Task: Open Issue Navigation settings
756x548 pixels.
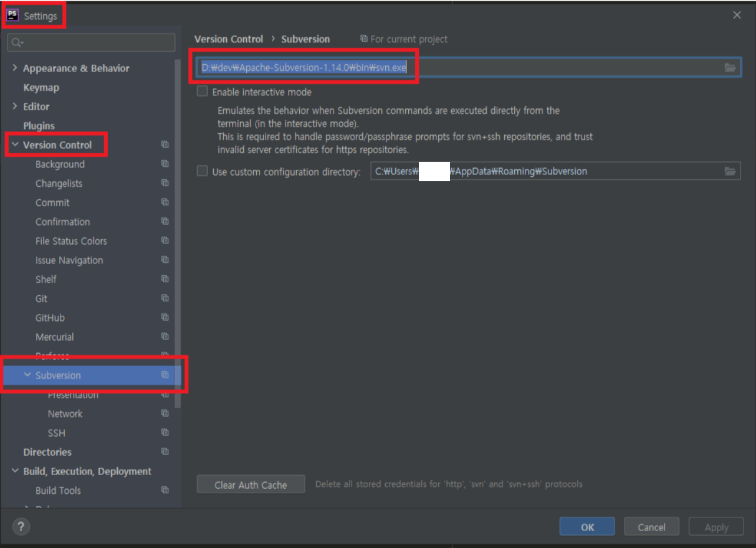Action: (x=69, y=260)
